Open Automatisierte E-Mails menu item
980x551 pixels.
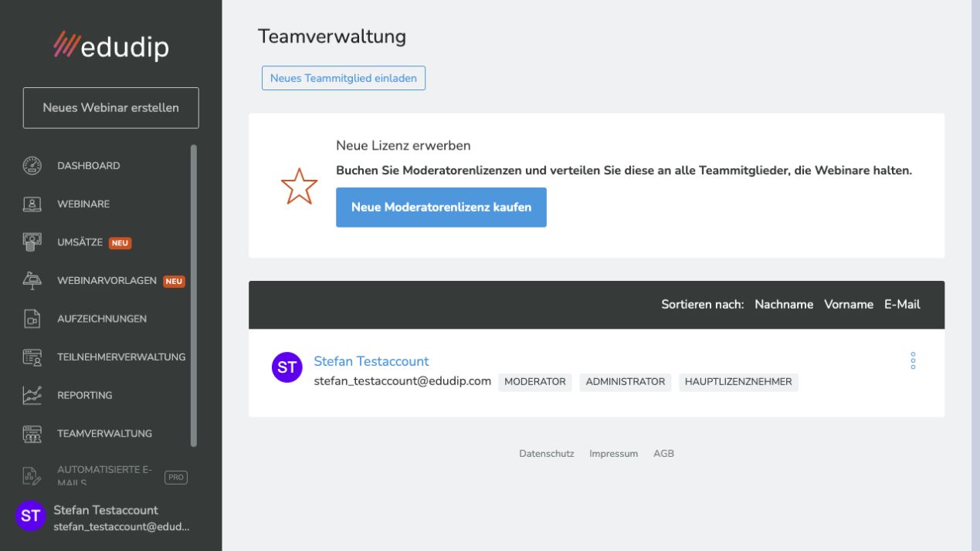(x=107, y=477)
